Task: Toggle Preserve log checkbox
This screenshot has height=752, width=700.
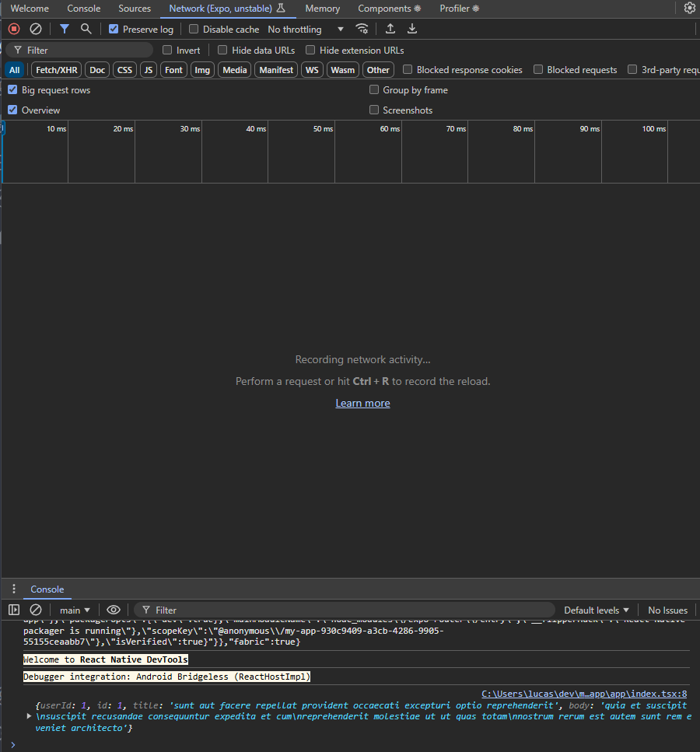Action: tap(114, 30)
